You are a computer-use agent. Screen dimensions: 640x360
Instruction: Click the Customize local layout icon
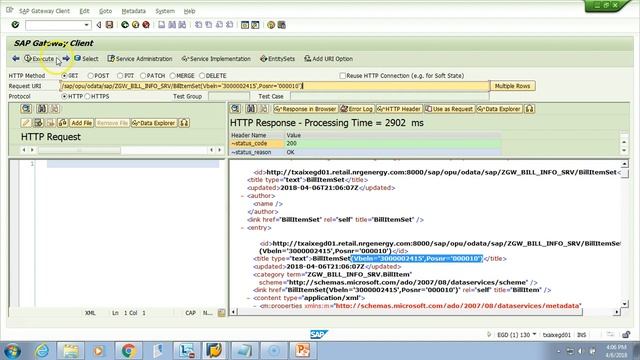[282, 25]
